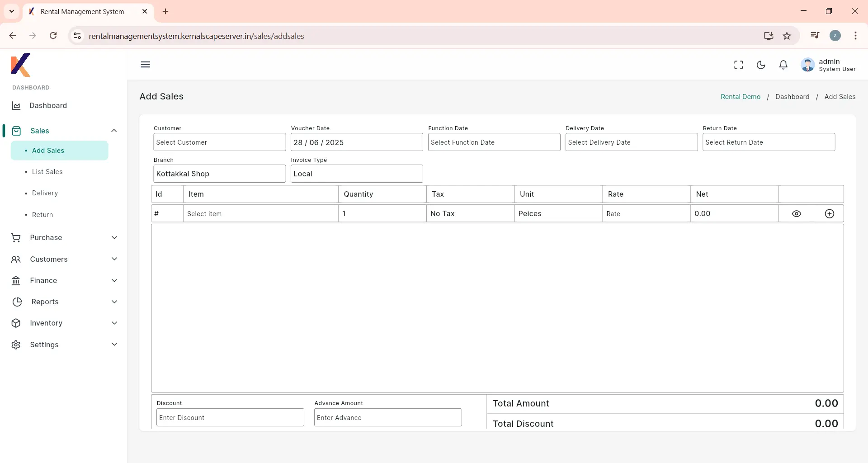Focus the Rate input field
Image resolution: width=868 pixels, height=463 pixels.
pyautogui.click(x=646, y=214)
